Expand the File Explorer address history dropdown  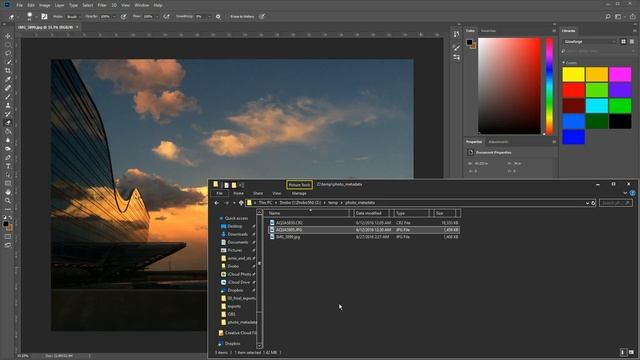coord(587,203)
